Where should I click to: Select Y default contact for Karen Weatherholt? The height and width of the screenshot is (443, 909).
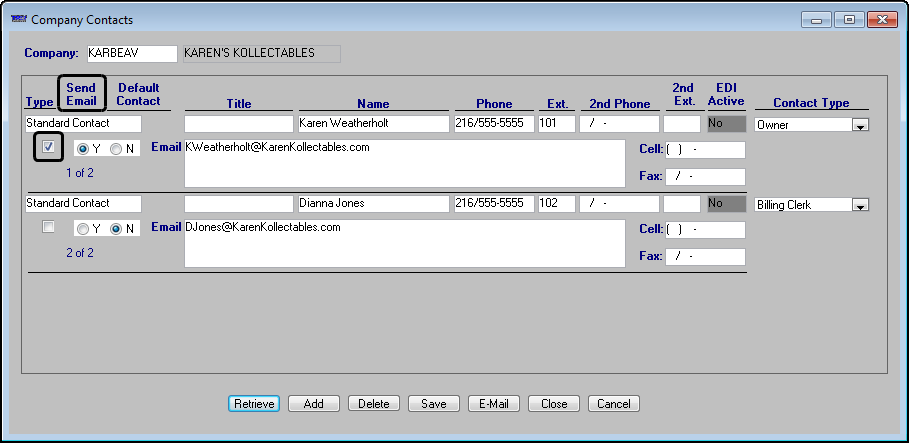point(83,149)
